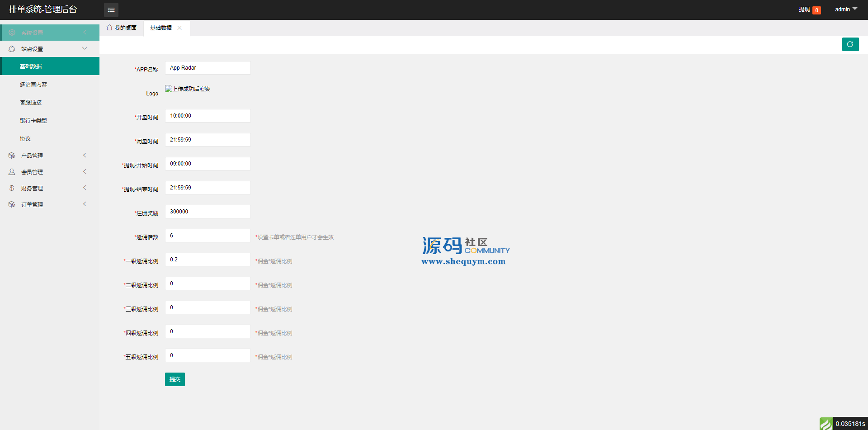Expand the 订单管理 chevron
The height and width of the screenshot is (430, 868).
pyautogui.click(x=85, y=204)
